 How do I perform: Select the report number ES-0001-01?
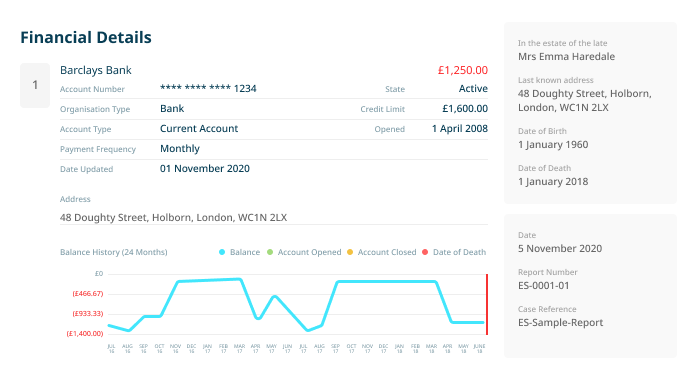[544, 286]
